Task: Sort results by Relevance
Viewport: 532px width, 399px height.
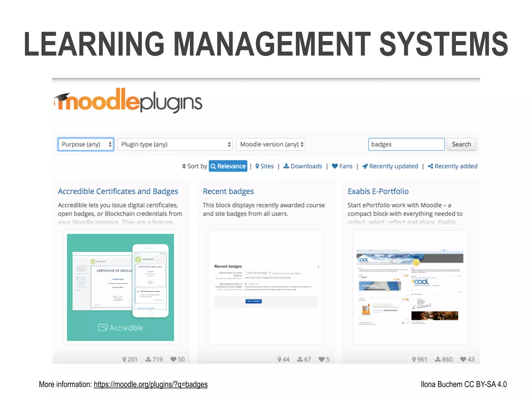Action: point(228,166)
